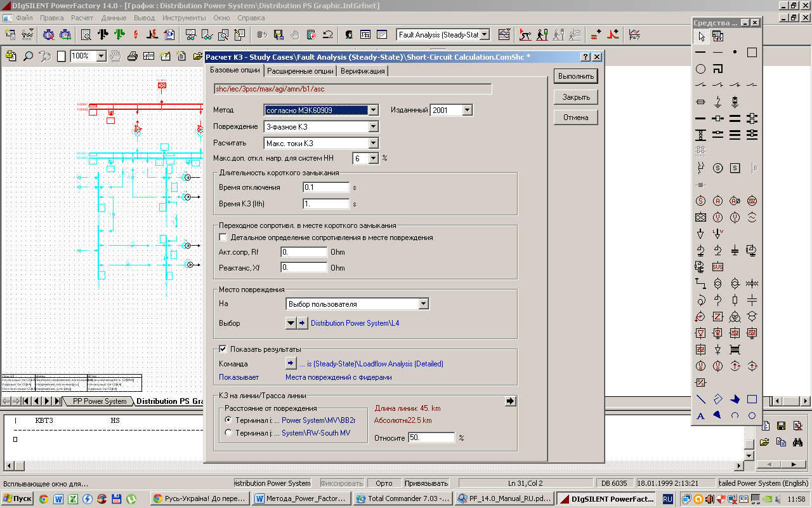This screenshot has width=812, height=508.
Task: Switch to PP Power System sheet tab
Action: click(x=100, y=401)
